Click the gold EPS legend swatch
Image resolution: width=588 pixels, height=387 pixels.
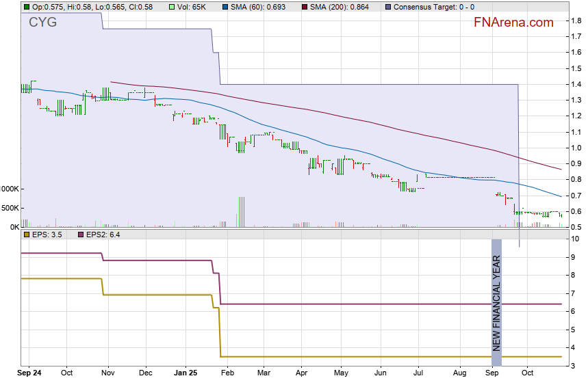(27, 235)
